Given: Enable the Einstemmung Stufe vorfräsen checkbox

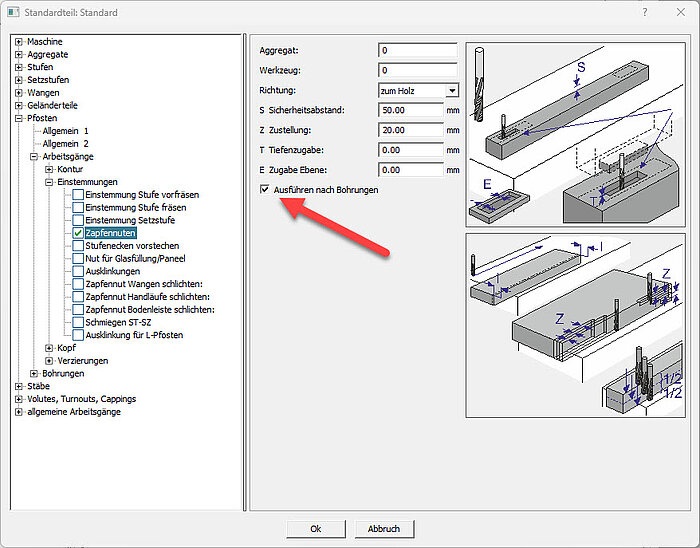Looking at the screenshot, I should point(78,195).
